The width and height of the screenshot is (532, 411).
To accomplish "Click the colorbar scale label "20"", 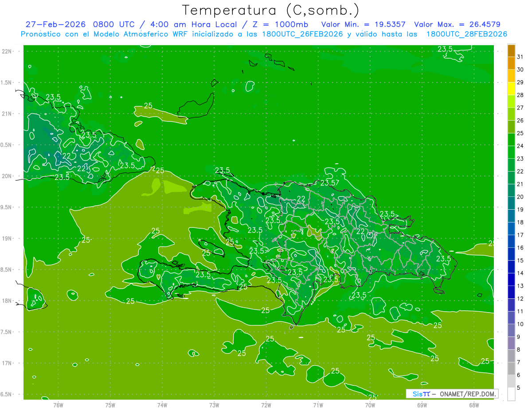I will 520,197.
